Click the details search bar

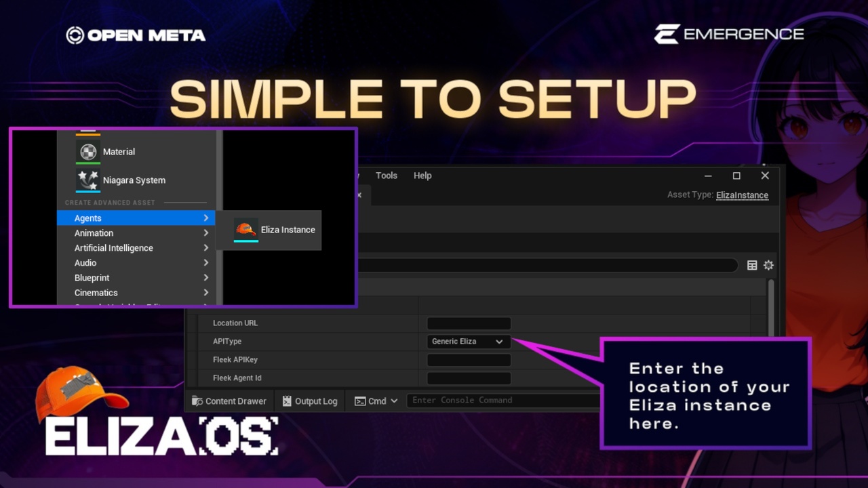click(547, 266)
